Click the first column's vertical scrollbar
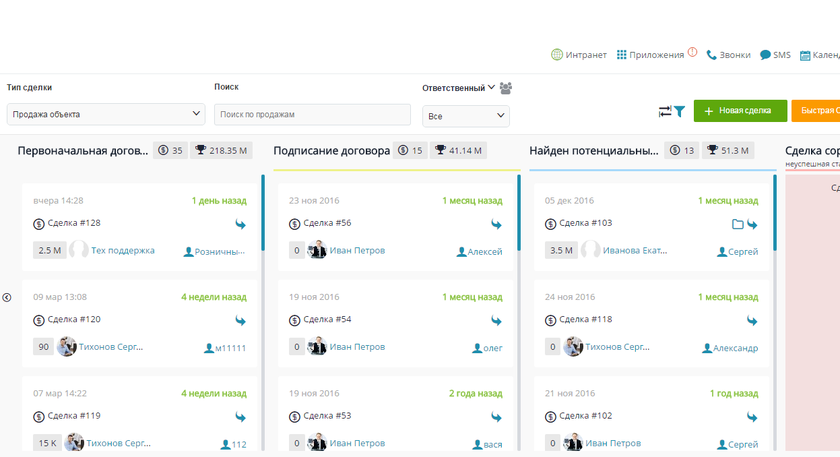This screenshot has width=840, height=457. [263, 213]
